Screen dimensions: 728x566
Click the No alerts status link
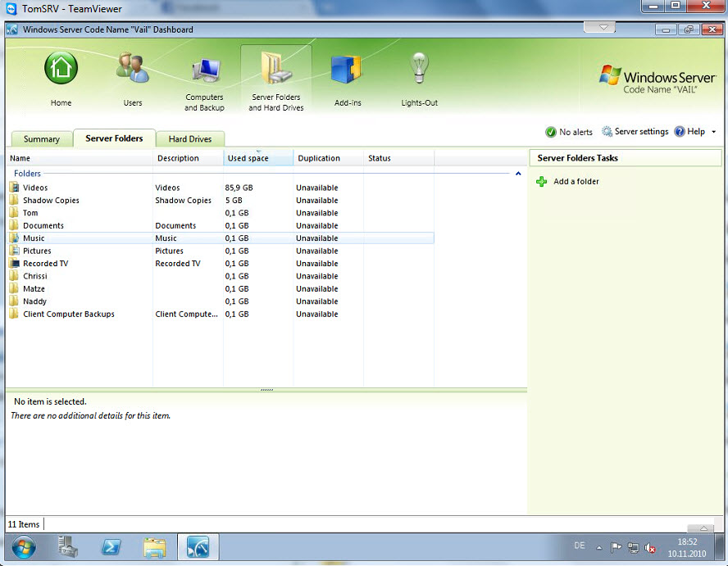point(576,132)
